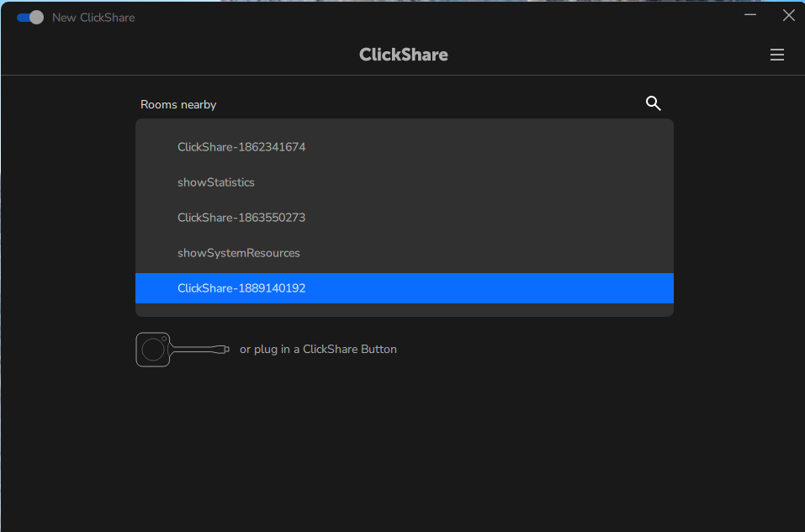Open showStatistics from the room list
Screen dimensions: 805x532
[215, 182]
